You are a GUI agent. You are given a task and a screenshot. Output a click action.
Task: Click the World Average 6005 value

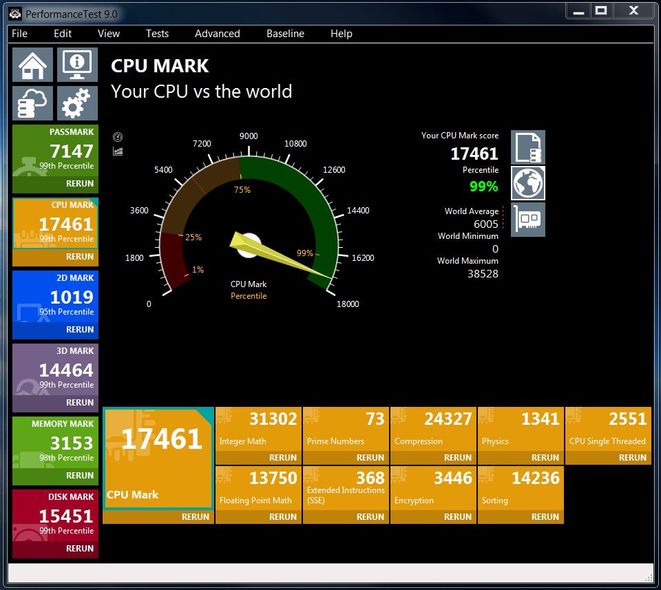coord(486,224)
